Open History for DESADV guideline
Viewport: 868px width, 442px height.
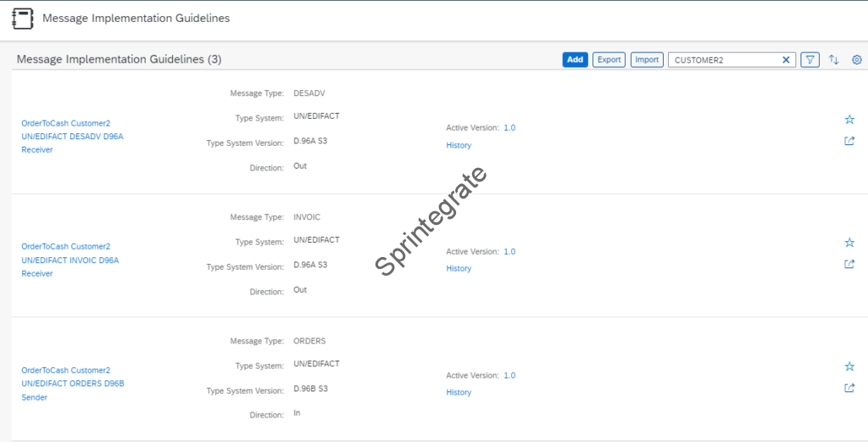coord(459,145)
